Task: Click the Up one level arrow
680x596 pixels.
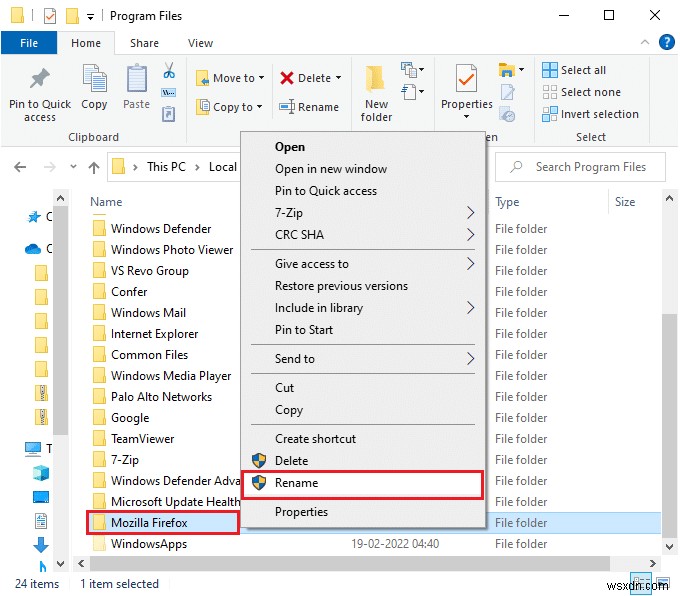Action: point(94,167)
